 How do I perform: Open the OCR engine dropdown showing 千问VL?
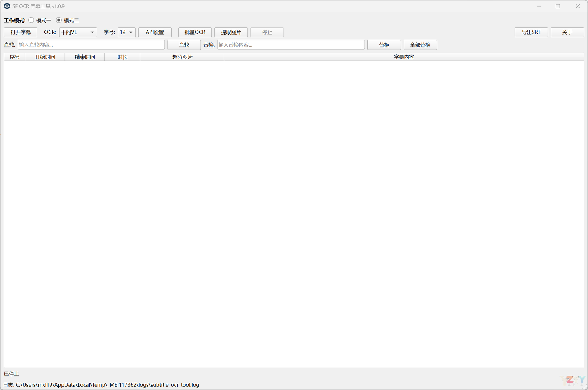(x=78, y=32)
